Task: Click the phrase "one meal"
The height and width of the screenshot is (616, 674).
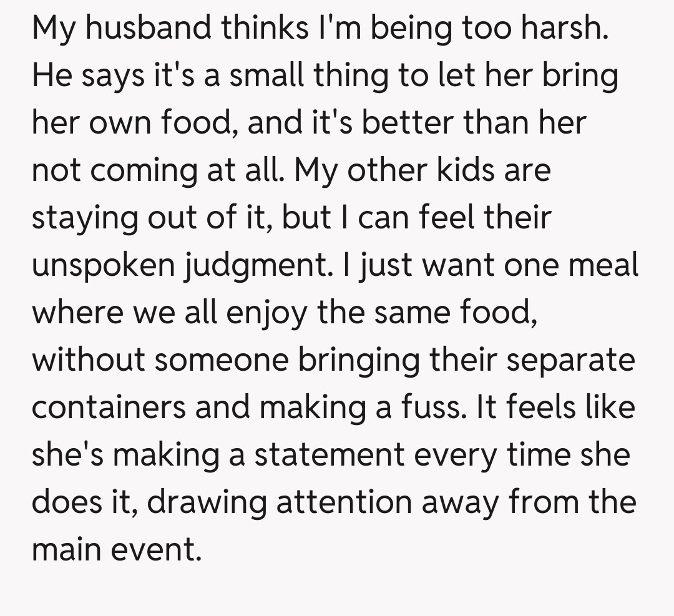Action: pyautogui.click(x=574, y=266)
